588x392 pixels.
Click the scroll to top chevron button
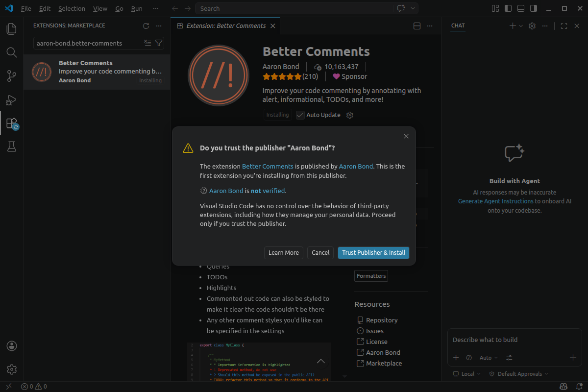click(x=321, y=362)
